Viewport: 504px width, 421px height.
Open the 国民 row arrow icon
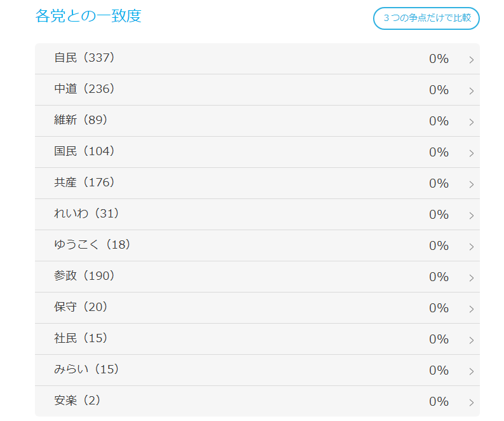tap(471, 153)
